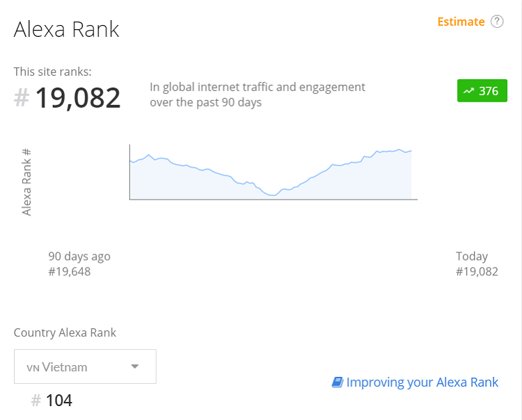Image resolution: width=522 pixels, height=420 pixels.
Task: Click the 'Alexa Rank' panel title
Action: 66,29
